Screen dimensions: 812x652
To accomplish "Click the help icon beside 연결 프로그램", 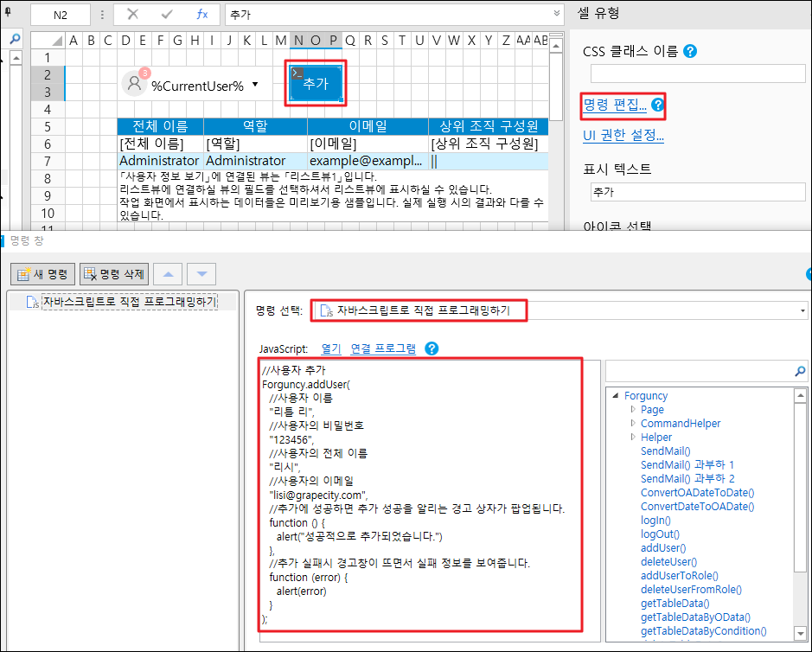I will [x=432, y=348].
